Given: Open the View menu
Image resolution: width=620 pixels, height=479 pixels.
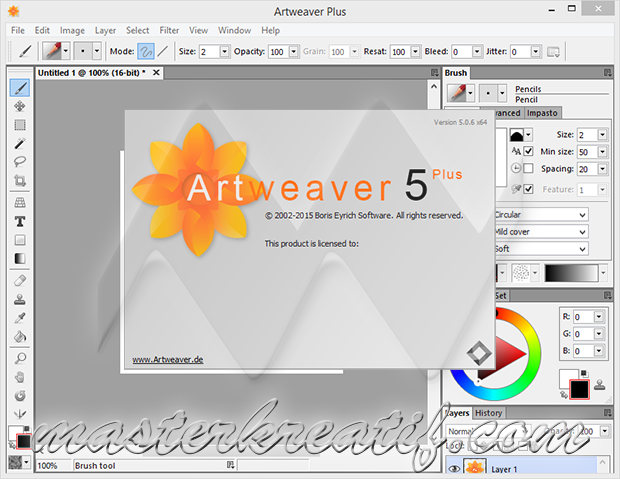Looking at the screenshot, I should point(198,30).
